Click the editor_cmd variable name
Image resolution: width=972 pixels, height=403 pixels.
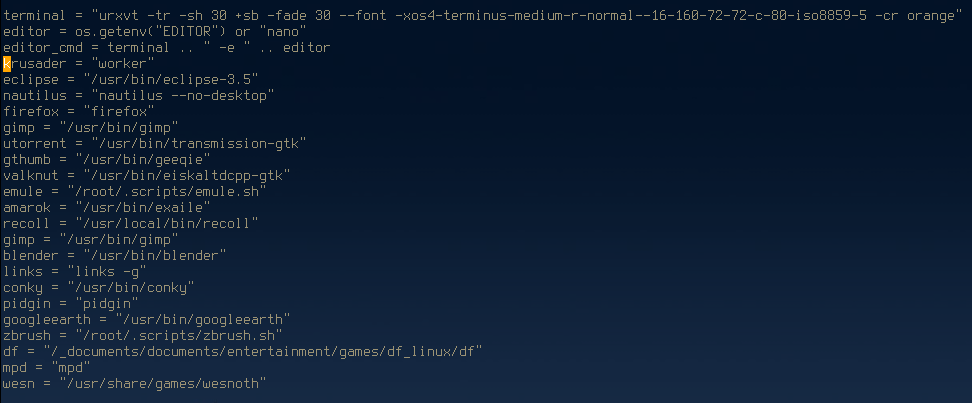click(43, 47)
